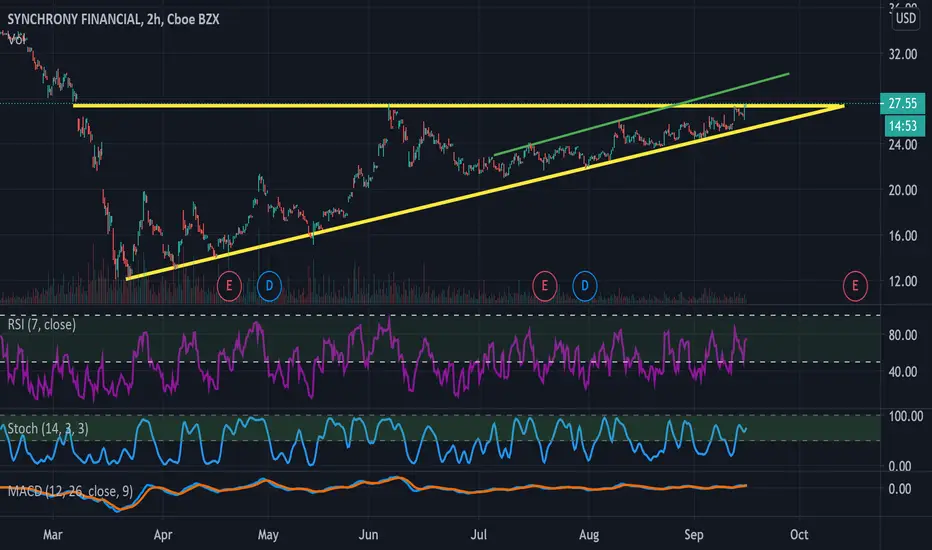The width and height of the screenshot is (932, 550).
Task: Click the Oct label on time axis
Action: [799, 535]
